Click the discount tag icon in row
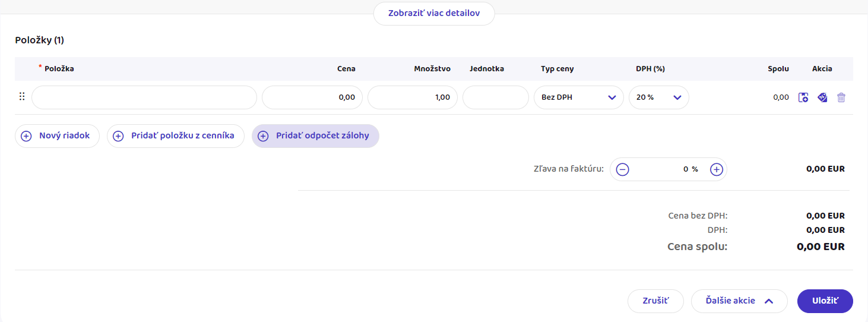Image resolution: width=868 pixels, height=322 pixels. pos(822,97)
